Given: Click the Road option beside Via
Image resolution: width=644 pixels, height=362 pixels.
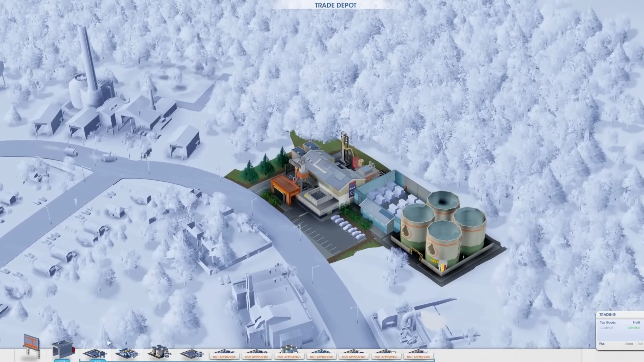Looking at the screenshot, I should tap(629, 344).
